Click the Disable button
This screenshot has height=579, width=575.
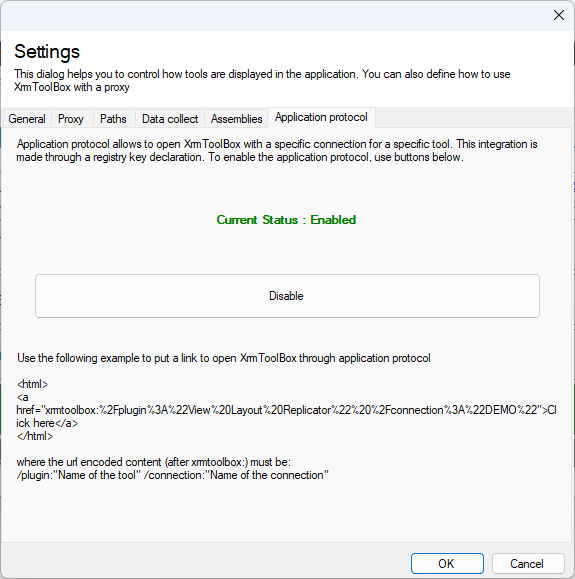tap(287, 296)
